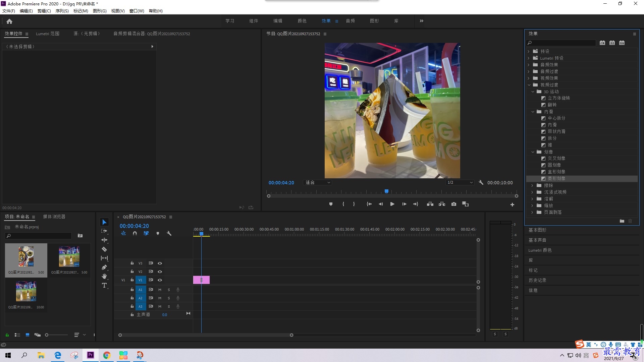Toggle linked selection in timeline

coord(146,233)
